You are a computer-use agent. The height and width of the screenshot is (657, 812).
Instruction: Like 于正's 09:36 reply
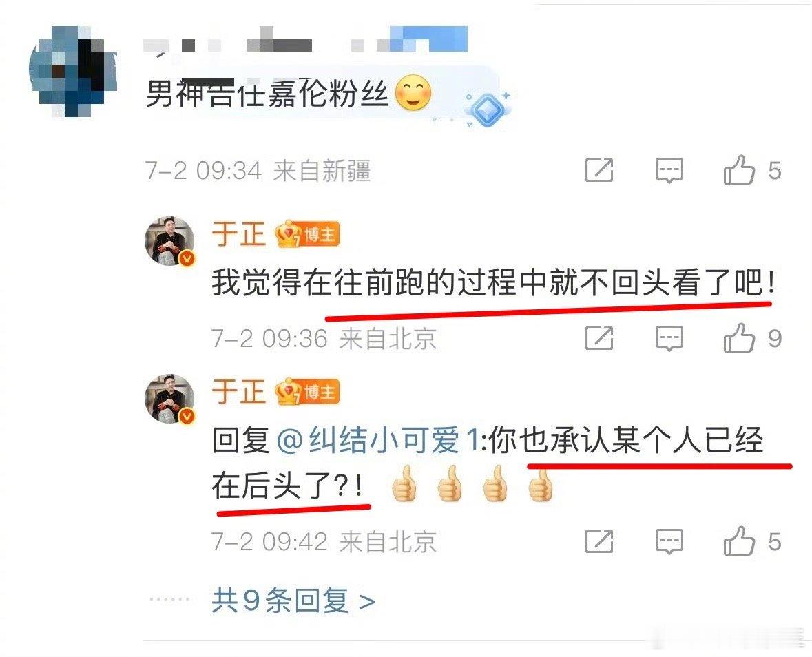[739, 337]
